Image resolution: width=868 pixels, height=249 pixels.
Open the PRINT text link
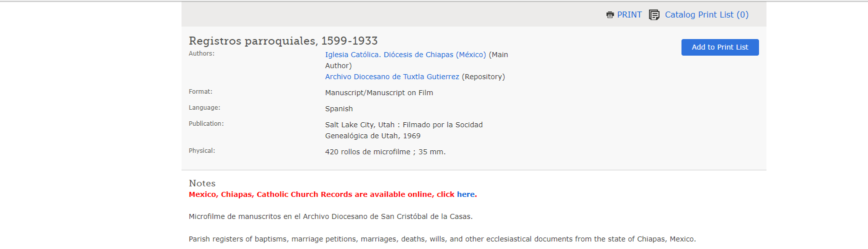coord(629,15)
